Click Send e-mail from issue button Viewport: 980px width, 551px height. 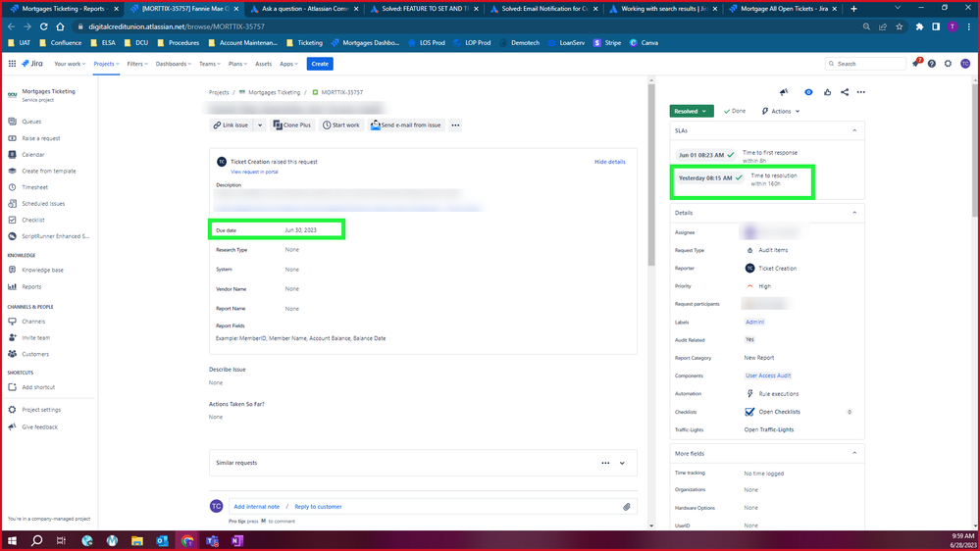[x=406, y=125]
